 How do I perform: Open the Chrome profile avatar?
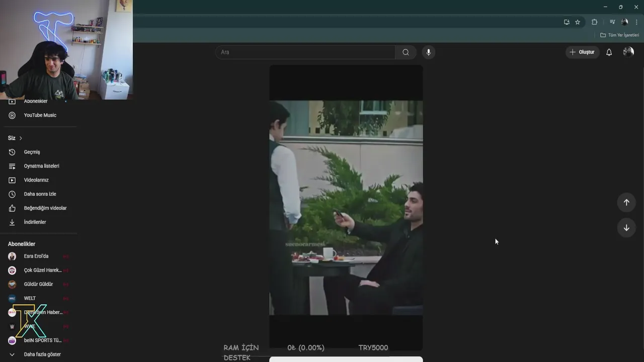(624, 22)
